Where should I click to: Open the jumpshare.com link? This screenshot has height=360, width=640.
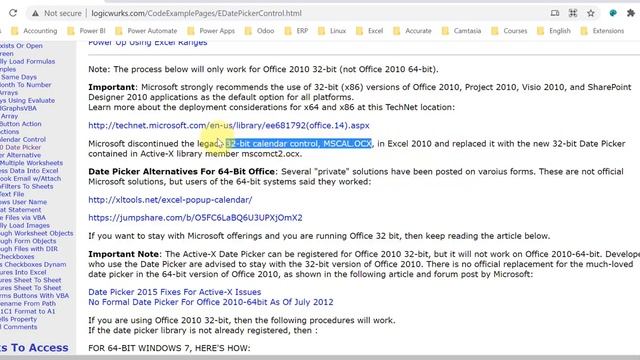(196, 218)
